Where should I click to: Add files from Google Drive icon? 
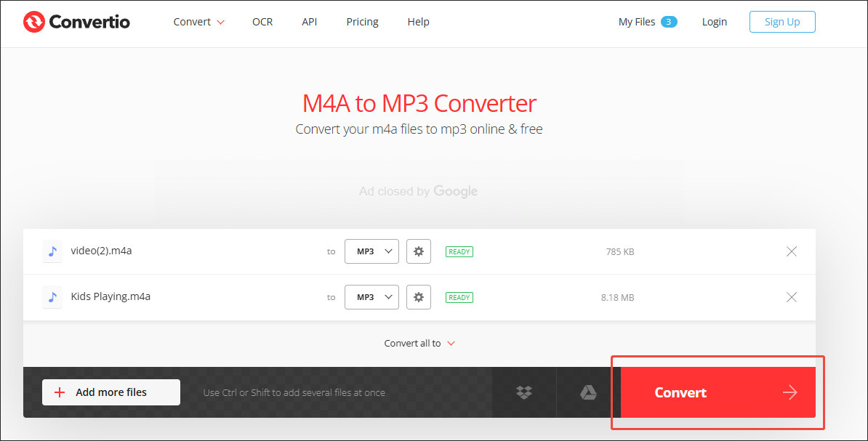click(x=588, y=392)
